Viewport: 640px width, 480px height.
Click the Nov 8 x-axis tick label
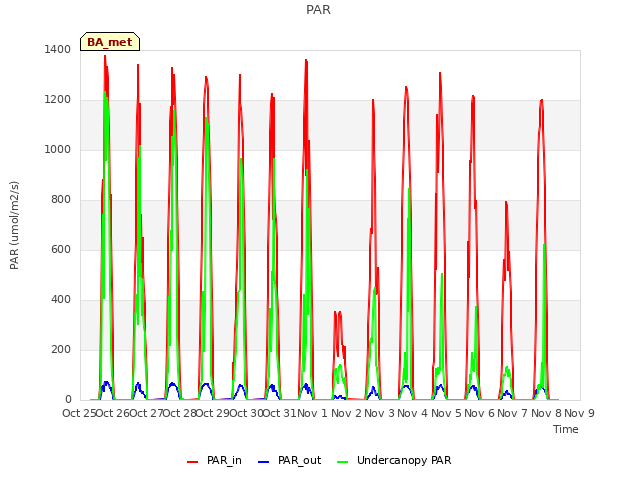point(546,413)
